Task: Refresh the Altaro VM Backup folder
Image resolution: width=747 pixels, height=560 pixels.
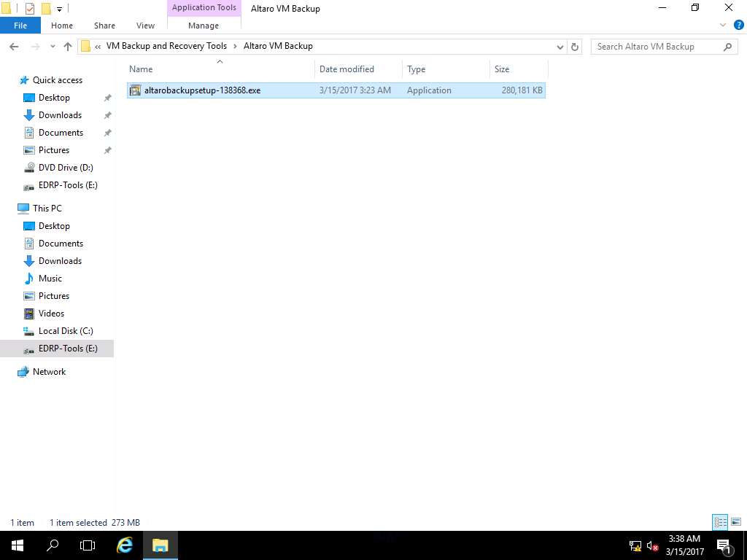Action: (x=575, y=47)
